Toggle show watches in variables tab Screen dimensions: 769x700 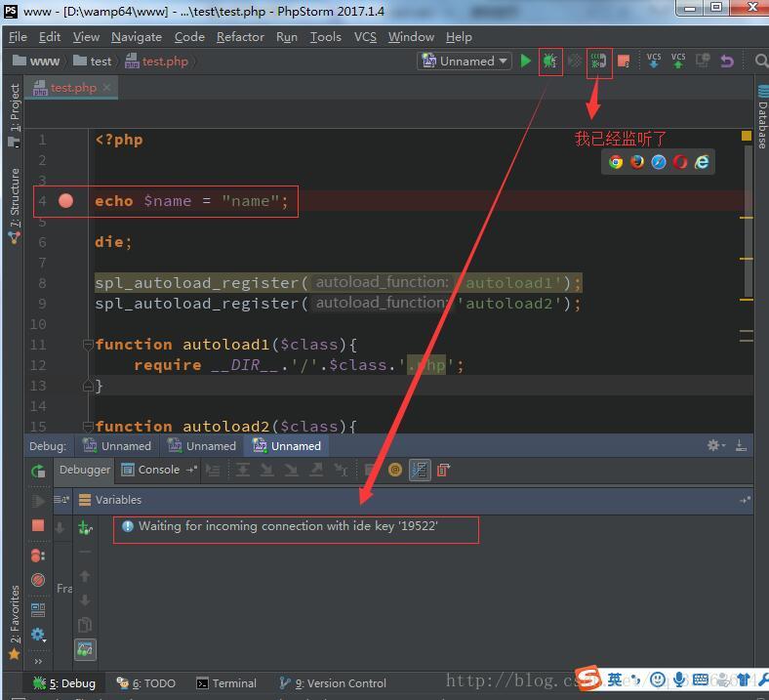[x=85, y=649]
